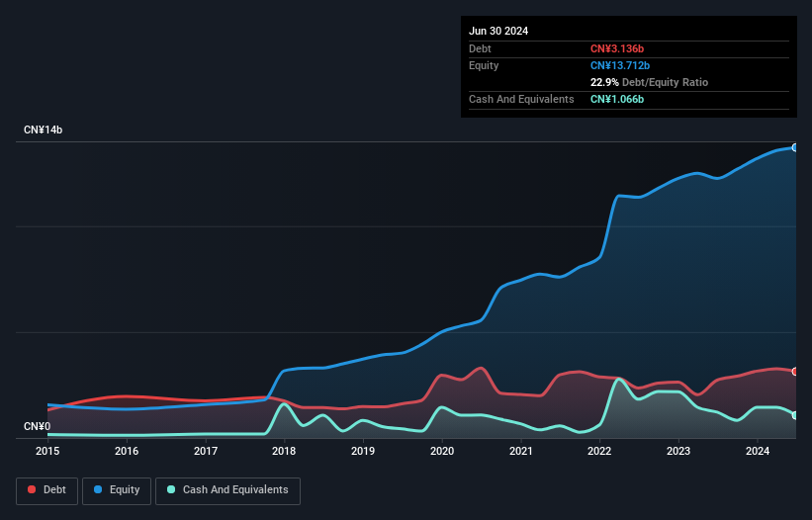Click the CN¥13.712b equity value

pyautogui.click(x=620, y=65)
